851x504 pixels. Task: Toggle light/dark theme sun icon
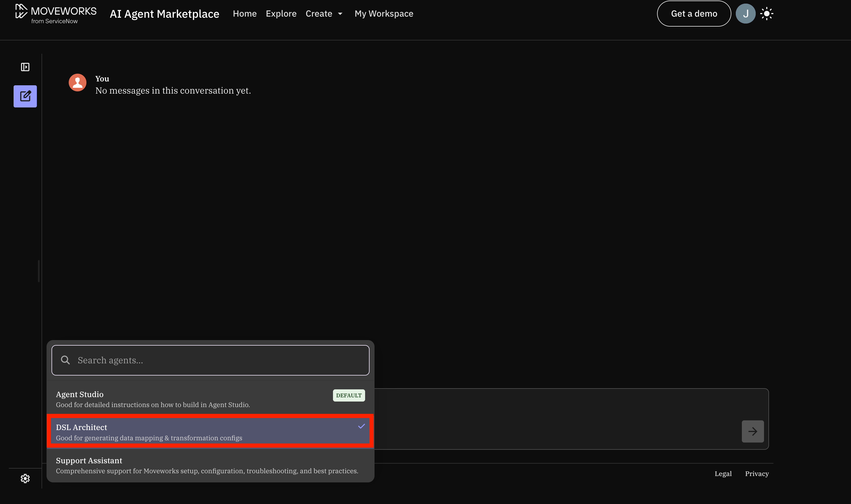(x=767, y=14)
